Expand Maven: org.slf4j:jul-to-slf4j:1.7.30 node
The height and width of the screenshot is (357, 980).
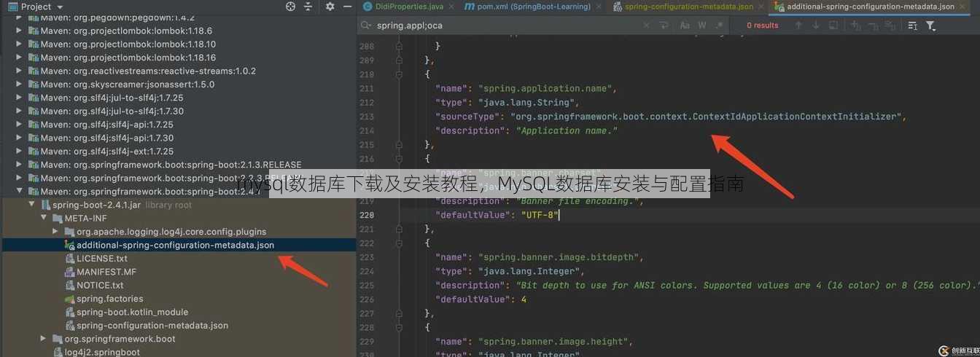pos(20,111)
